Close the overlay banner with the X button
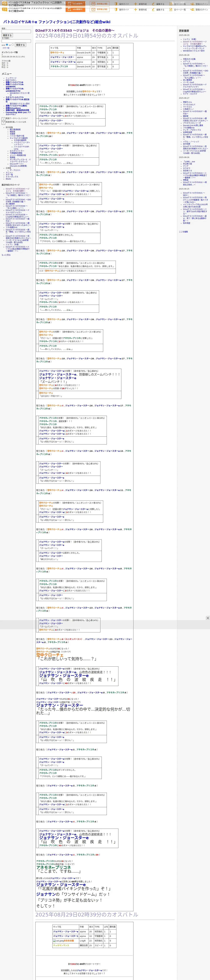This screenshot has width=210, height=980. [x=208, y=618]
